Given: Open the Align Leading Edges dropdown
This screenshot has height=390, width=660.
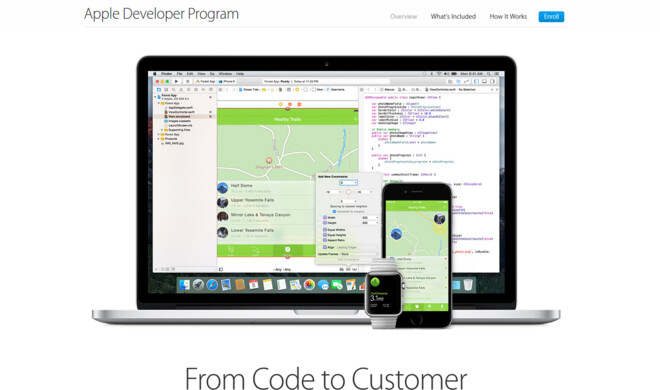Looking at the screenshot, I should click(356, 247).
